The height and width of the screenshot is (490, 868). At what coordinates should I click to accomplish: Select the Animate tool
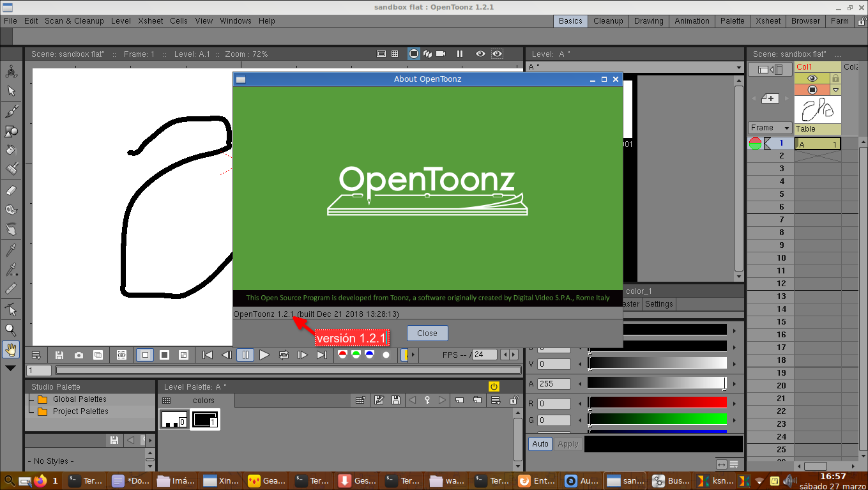(11, 72)
